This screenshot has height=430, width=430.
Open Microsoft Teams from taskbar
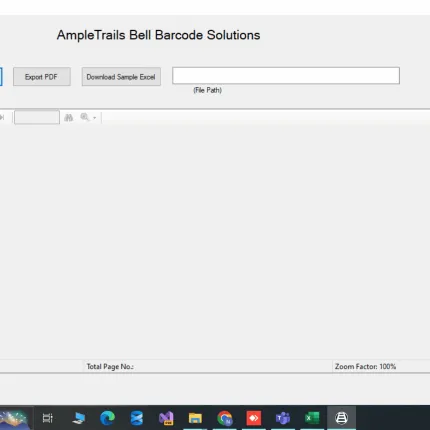[x=283, y=418]
